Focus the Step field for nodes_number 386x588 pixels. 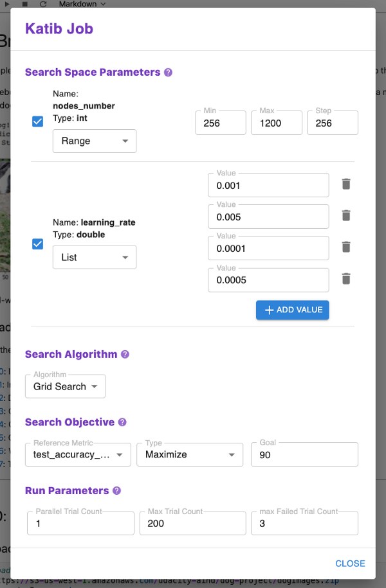(x=332, y=123)
